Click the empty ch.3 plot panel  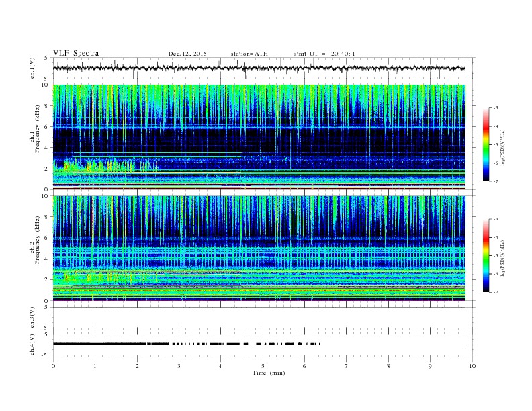click(264, 318)
